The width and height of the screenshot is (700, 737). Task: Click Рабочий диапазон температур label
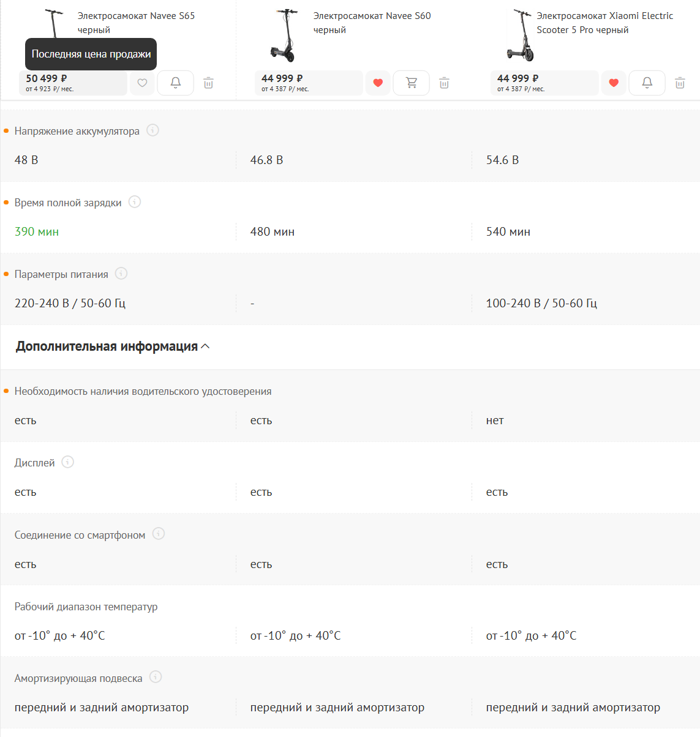click(x=86, y=607)
